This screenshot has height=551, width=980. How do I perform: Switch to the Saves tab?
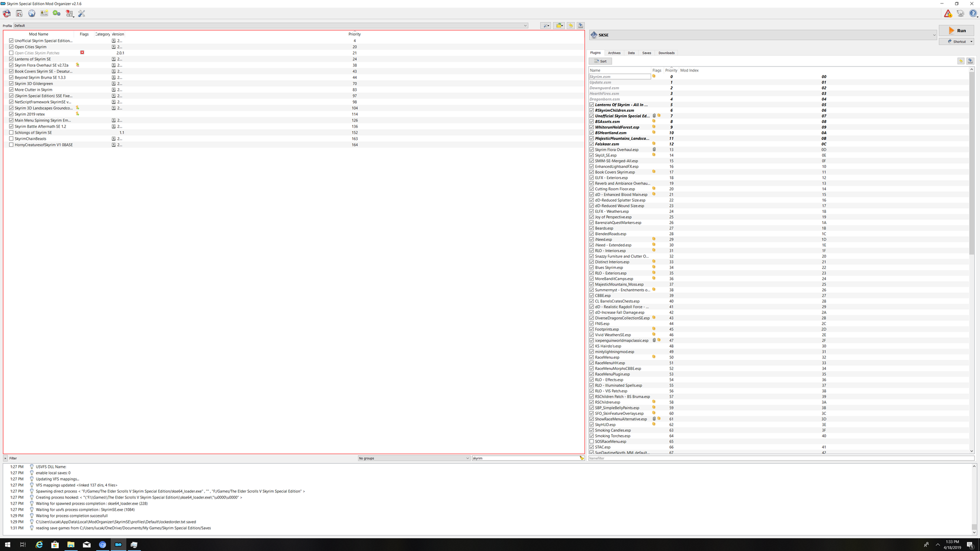(647, 53)
